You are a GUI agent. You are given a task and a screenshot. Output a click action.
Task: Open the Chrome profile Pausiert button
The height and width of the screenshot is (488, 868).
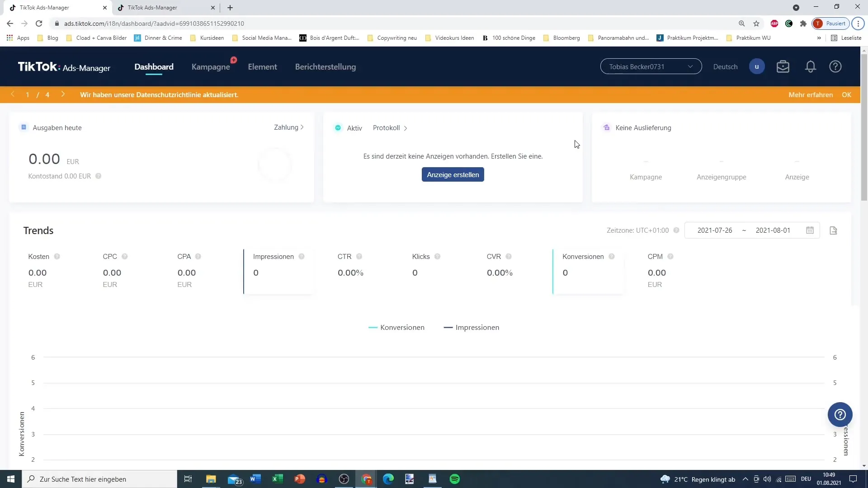[x=830, y=23]
